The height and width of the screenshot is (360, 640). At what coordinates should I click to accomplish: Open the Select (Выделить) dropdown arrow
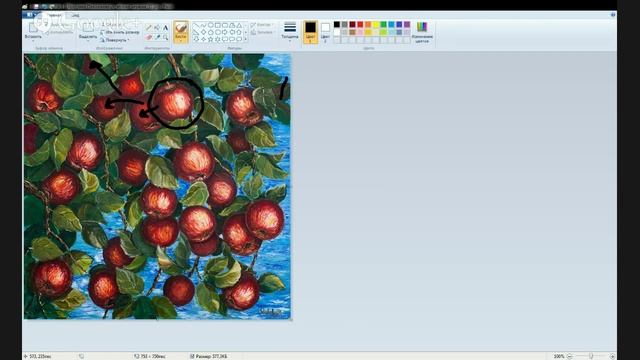[x=88, y=41]
